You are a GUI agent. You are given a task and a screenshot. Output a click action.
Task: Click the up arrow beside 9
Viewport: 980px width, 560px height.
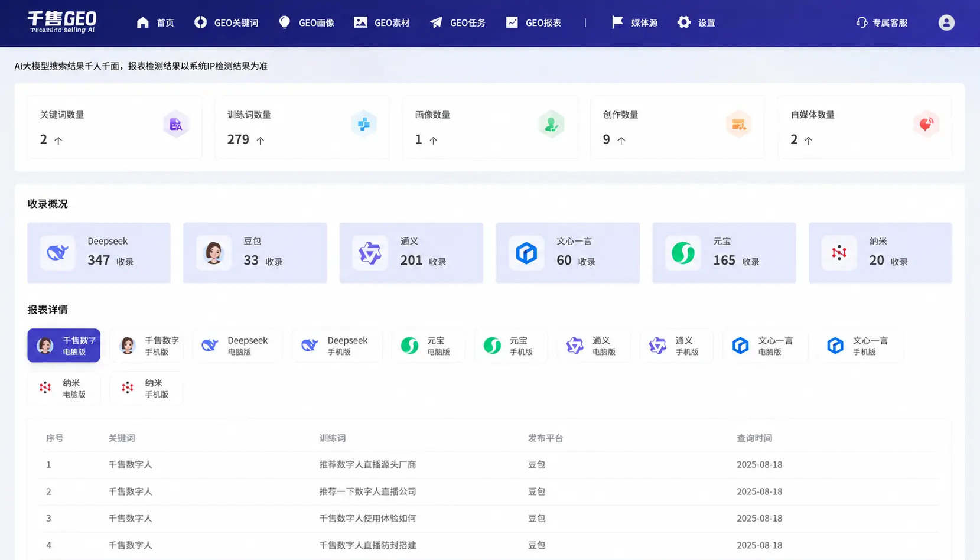coord(621,141)
